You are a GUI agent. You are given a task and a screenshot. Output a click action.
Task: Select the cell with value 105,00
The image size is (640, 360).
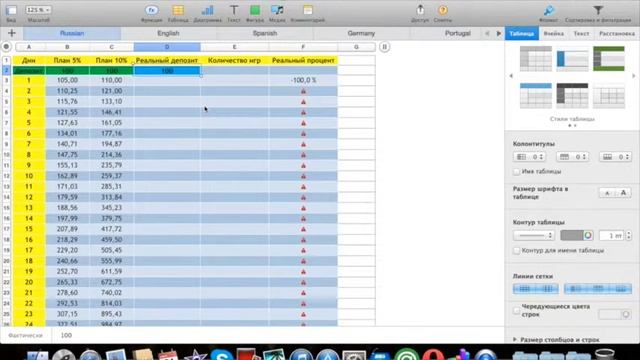pyautogui.click(x=67, y=80)
